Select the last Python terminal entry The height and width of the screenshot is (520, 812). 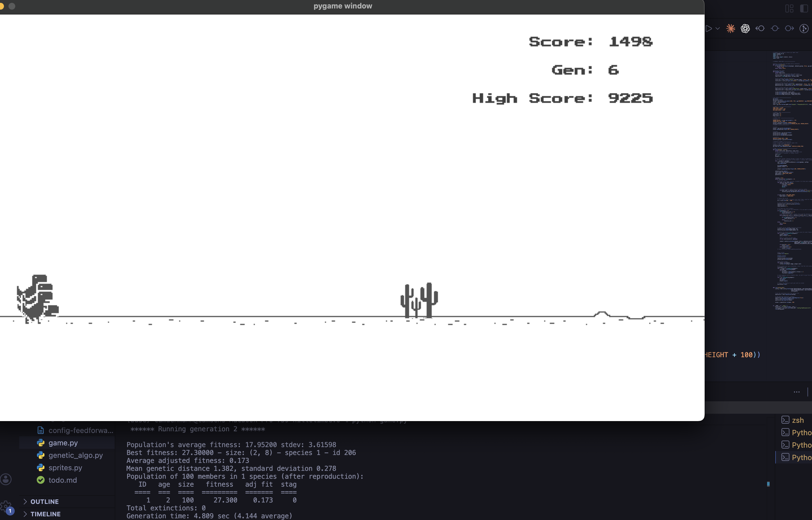pyautogui.click(x=800, y=457)
